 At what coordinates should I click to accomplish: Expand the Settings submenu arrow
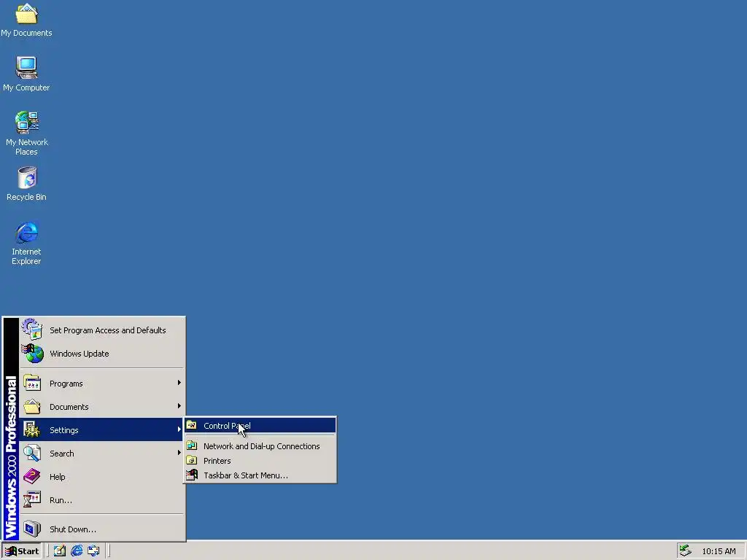click(x=179, y=429)
